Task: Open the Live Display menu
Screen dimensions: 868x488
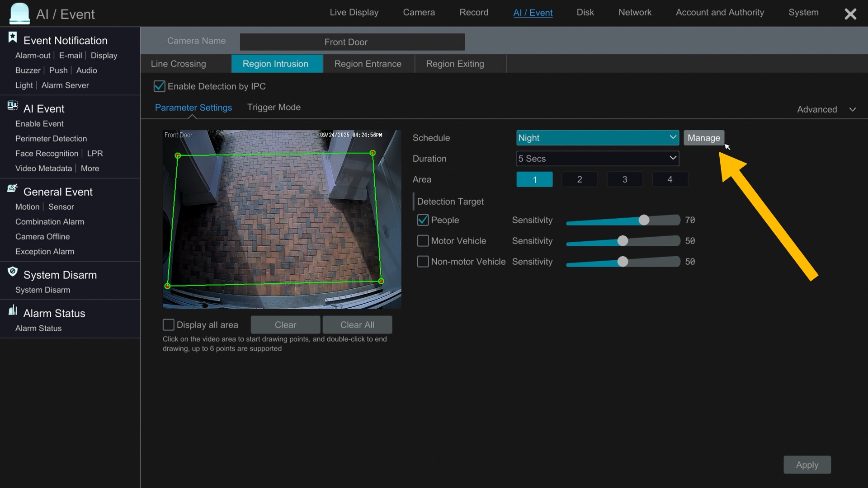Action: pyautogui.click(x=354, y=13)
